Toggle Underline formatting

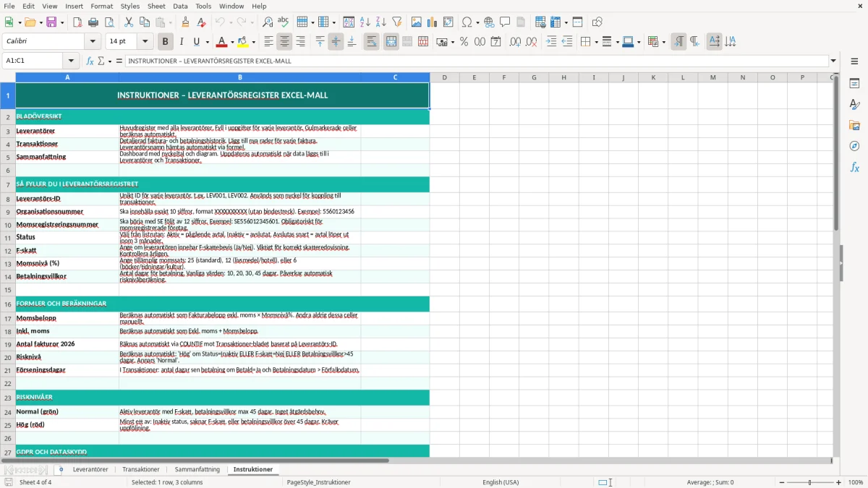196,42
